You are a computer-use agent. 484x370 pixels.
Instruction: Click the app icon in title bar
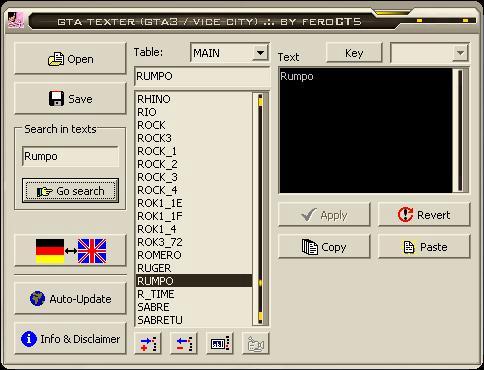click(x=16, y=20)
